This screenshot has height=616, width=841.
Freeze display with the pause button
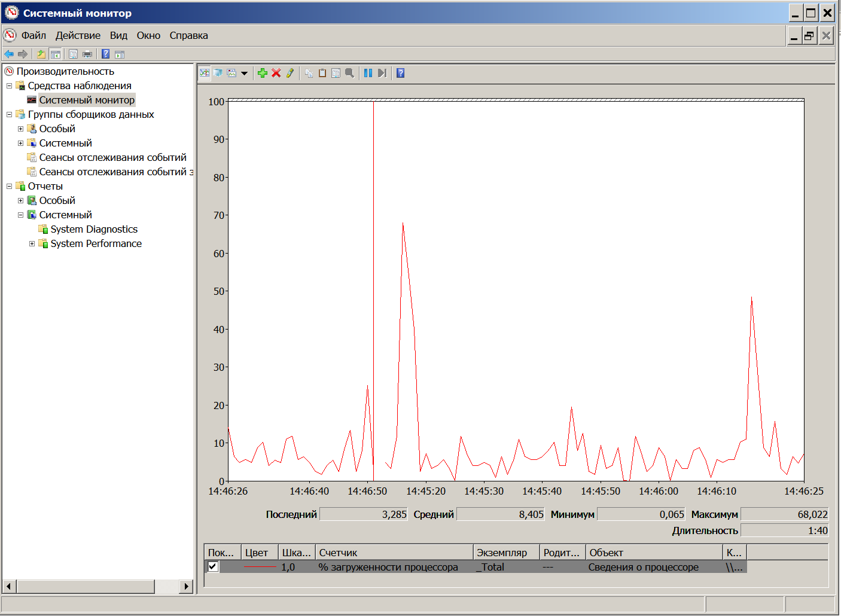click(368, 73)
